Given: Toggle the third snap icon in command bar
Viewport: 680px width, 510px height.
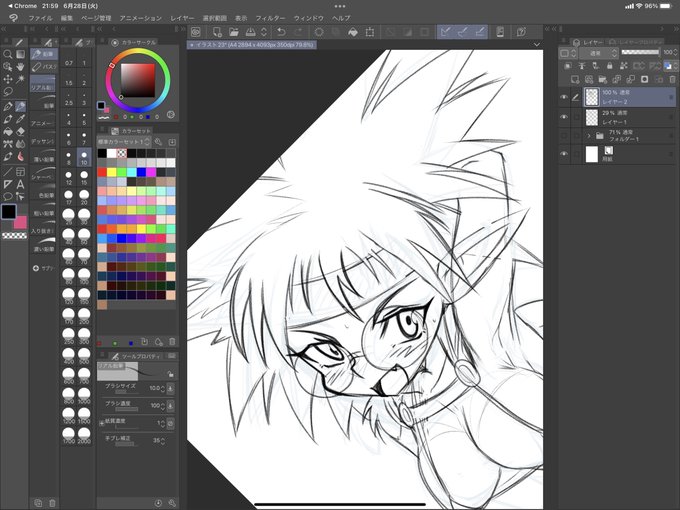Looking at the screenshot, I should 480,32.
